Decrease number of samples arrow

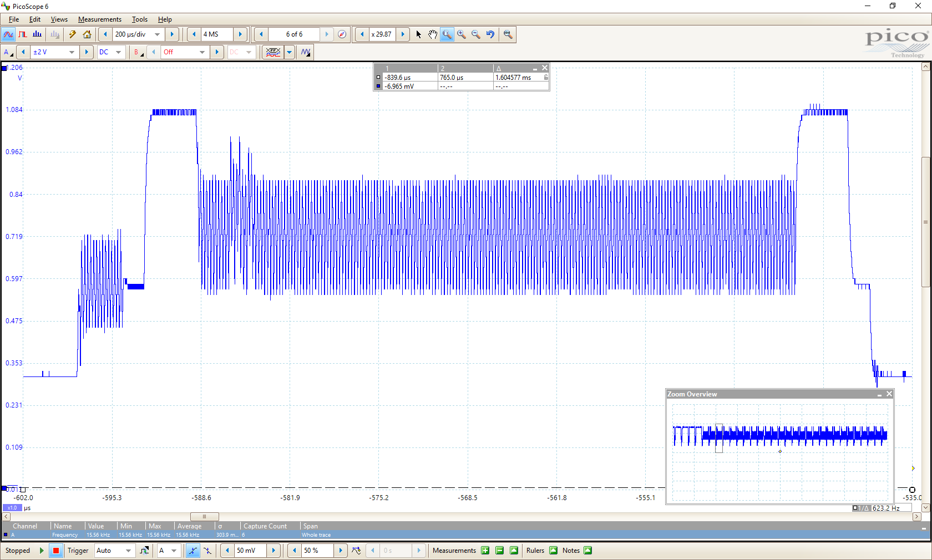coord(194,34)
